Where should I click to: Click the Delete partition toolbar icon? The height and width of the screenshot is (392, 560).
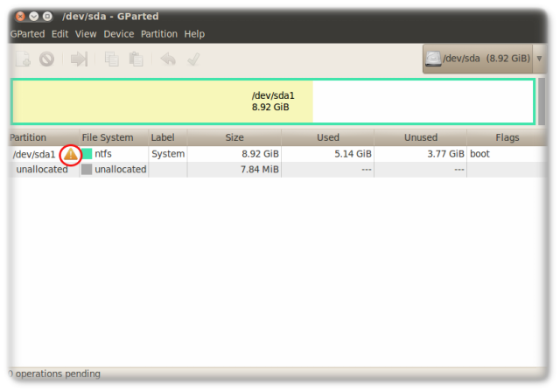(46, 59)
